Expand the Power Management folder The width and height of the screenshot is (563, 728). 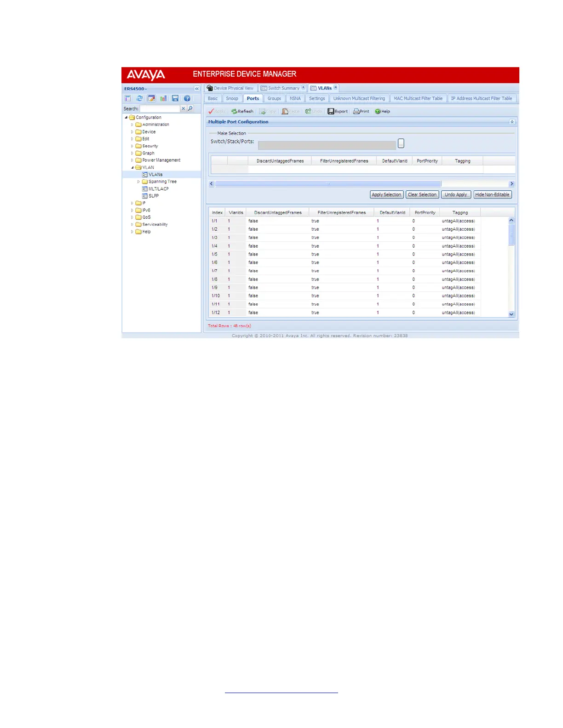coord(132,160)
